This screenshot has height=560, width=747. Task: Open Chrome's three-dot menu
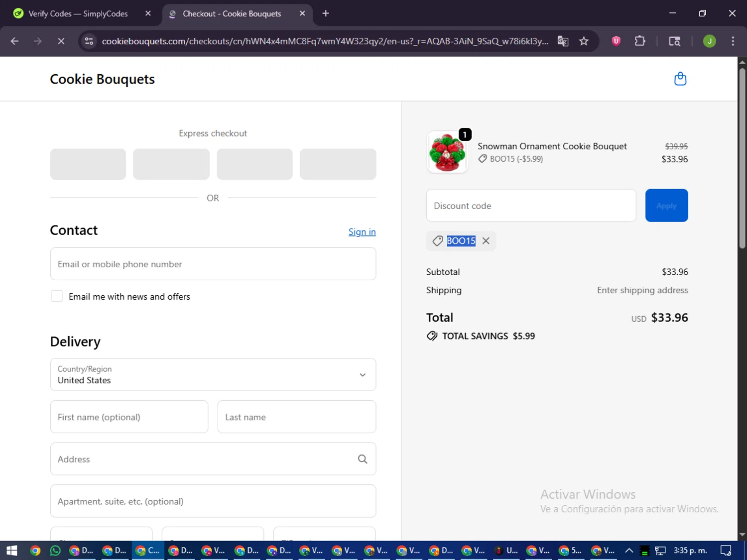733,41
